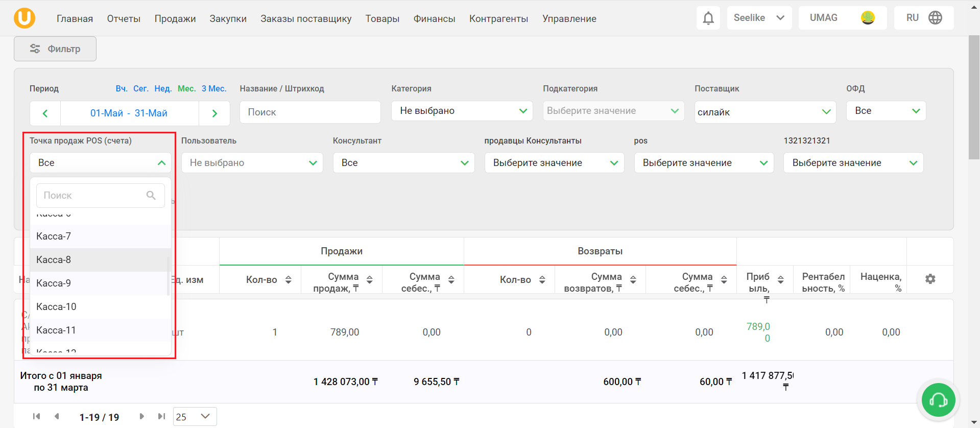The height and width of the screenshot is (428, 980).
Task: Set period to 3 Мес. shortcut
Action: point(214,88)
